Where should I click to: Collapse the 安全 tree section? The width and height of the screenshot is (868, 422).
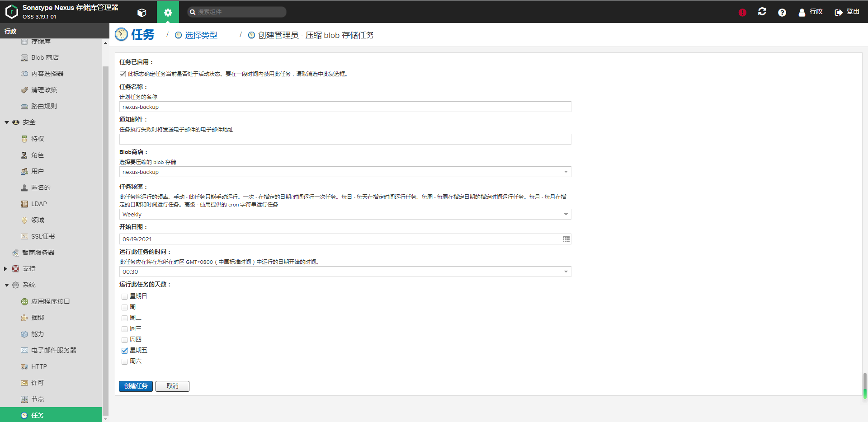click(x=7, y=122)
